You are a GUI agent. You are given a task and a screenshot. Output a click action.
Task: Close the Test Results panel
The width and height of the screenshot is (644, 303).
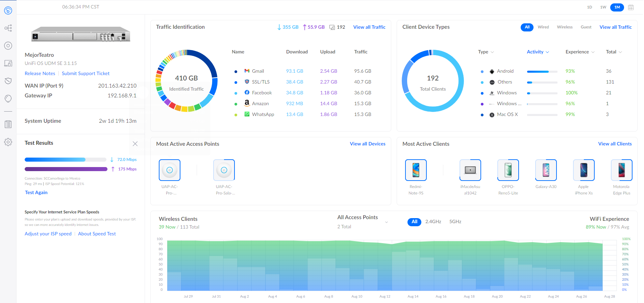tap(135, 144)
